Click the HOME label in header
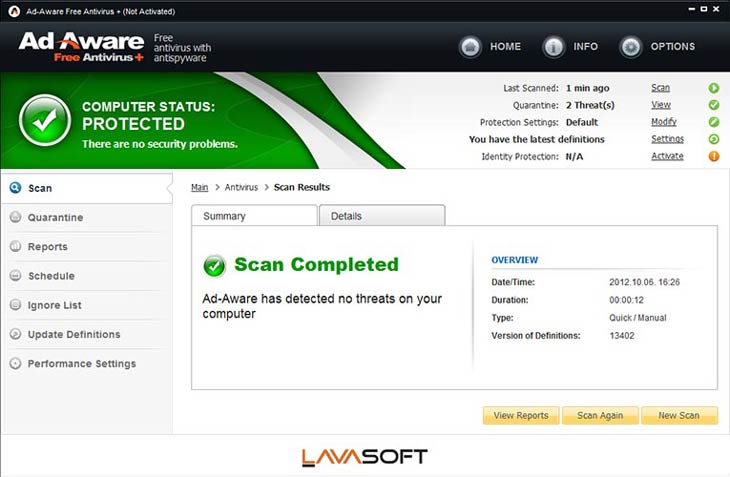Screen dimensions: 730x477 tap(505, 47)
